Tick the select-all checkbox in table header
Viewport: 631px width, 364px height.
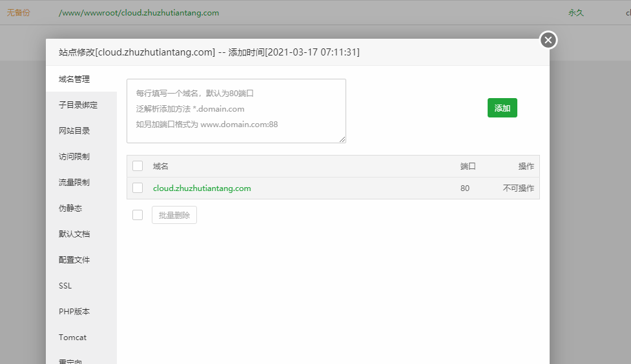pos(138,166)
